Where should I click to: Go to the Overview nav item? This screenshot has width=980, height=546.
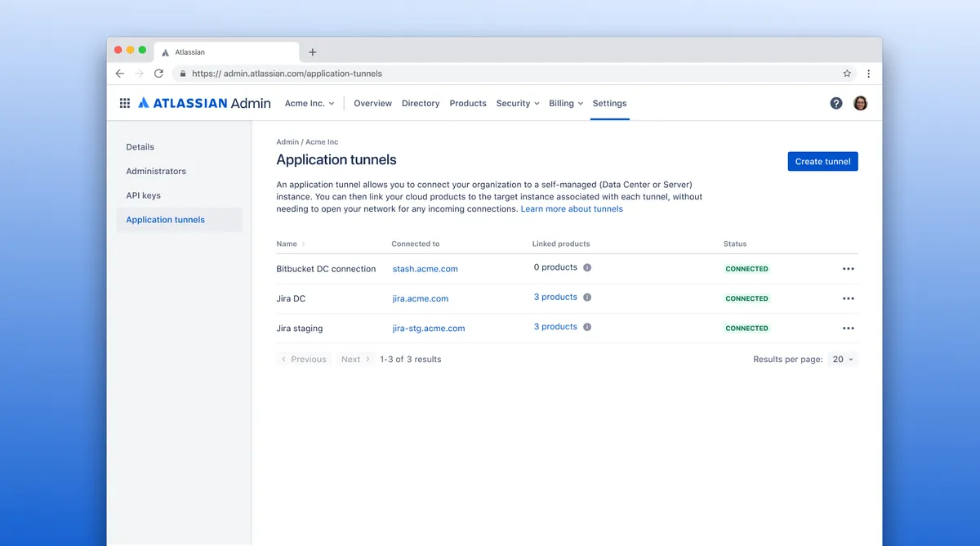(x=372, y=103)
